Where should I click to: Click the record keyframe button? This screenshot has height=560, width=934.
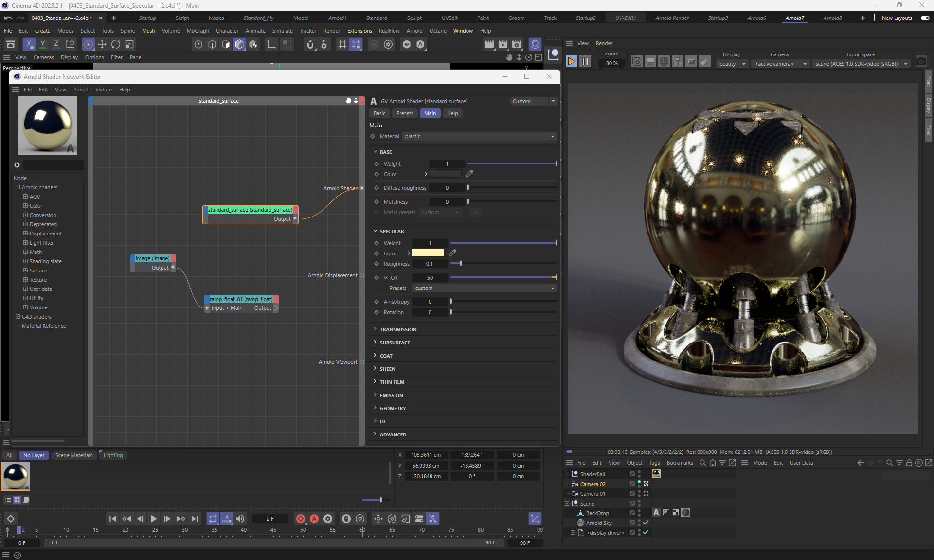point(301,519)
